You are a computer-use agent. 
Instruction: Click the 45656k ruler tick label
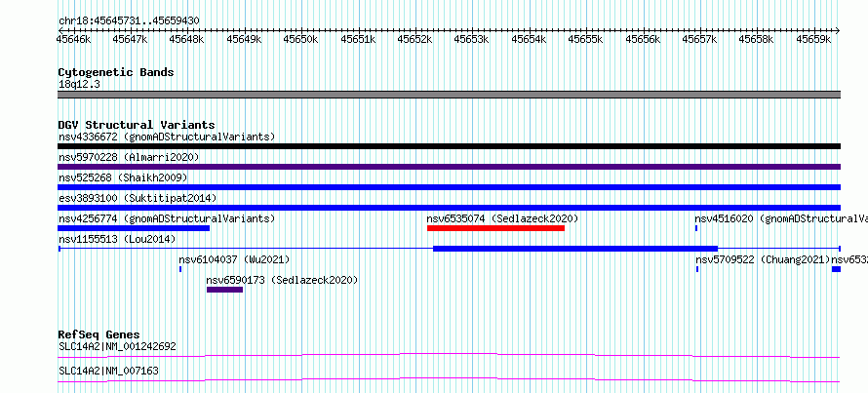point(643,39)
